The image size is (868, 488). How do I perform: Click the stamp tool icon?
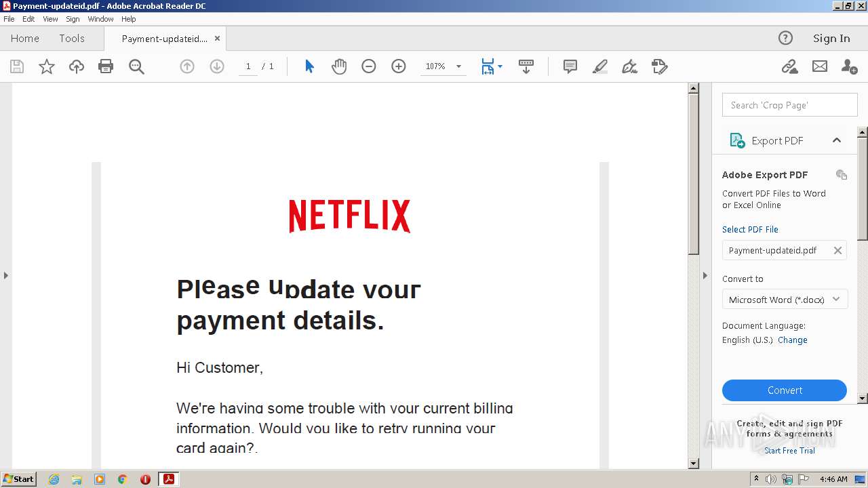click(660, 66)
